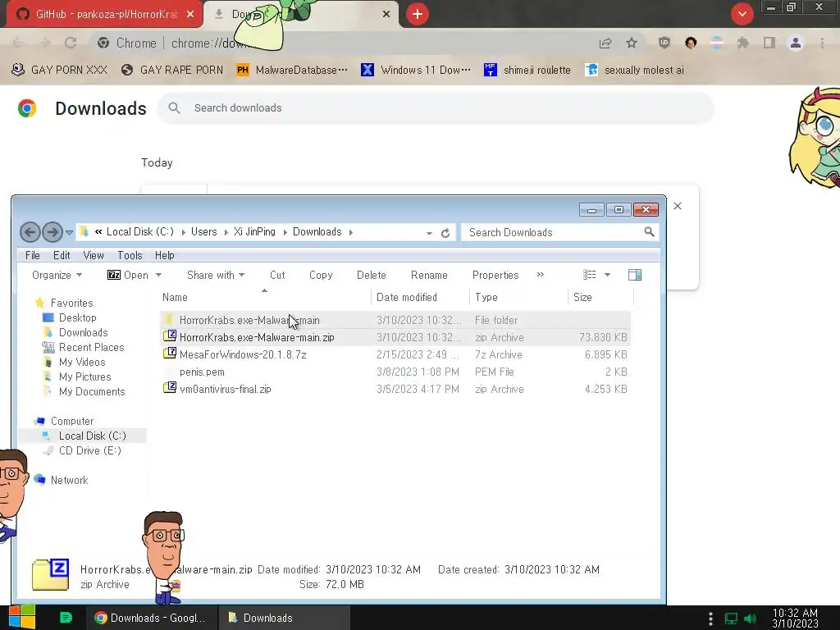The width and height of the screenshot is (840, 630).
Task: Click Explorer back arrow button
Action: pos(30,232)
